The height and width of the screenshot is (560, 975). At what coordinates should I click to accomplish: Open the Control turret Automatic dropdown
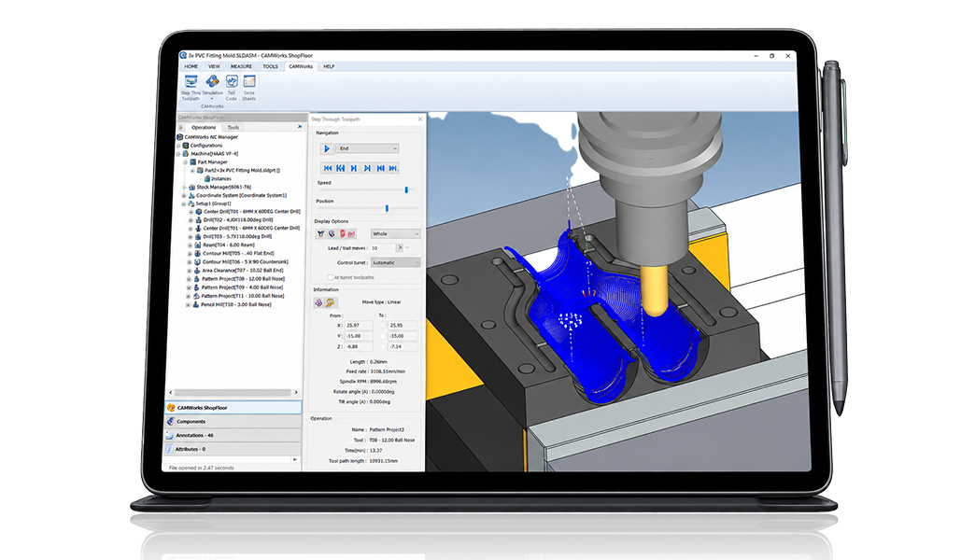pos(395,262)
